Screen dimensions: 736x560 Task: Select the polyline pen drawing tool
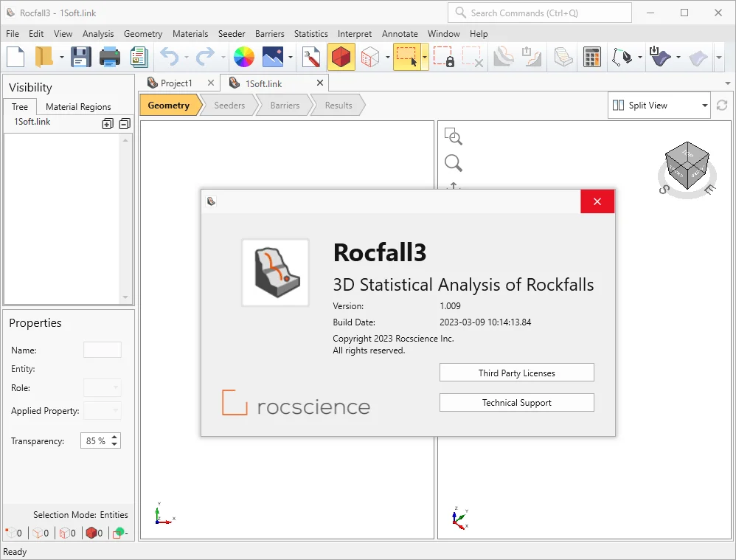pyautogui.click(x=622, y=58)
